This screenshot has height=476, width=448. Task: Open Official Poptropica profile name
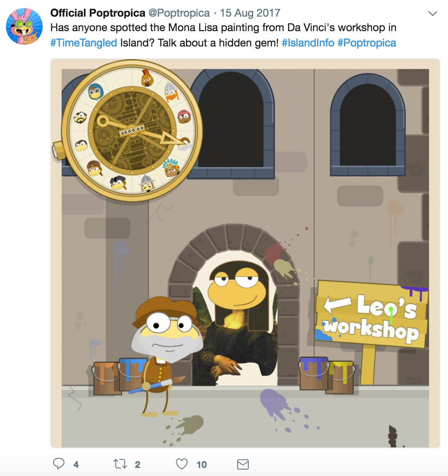click(98, 13)
